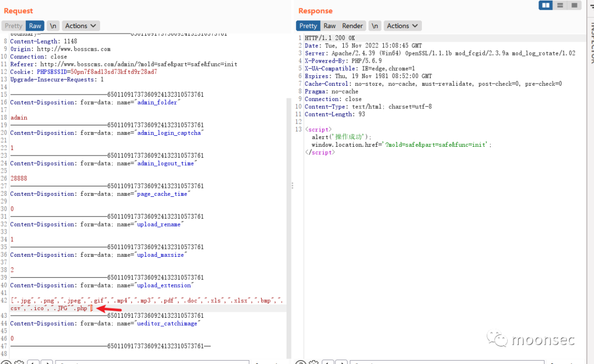Click the value 'admin' on line 18
The width and height of the screenshot is (594, 364).
pyautogui.click(x=19, y=118)
